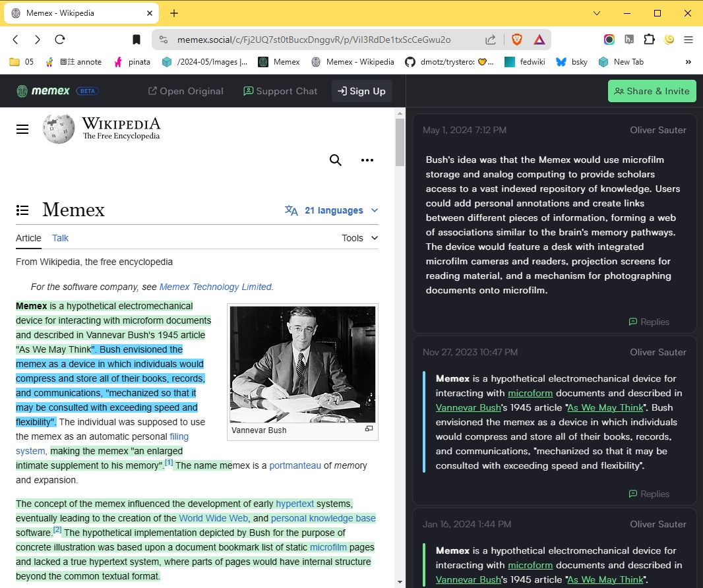
Task: Open the circular colorful extension icon
Action: (x=609, y=40)
